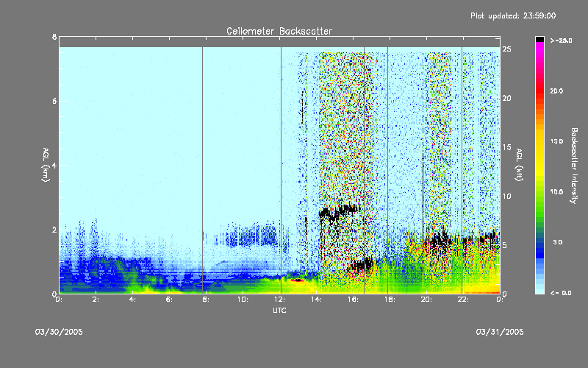
Task: Click the "UTC" x-axis label
Action: [279, 310]
